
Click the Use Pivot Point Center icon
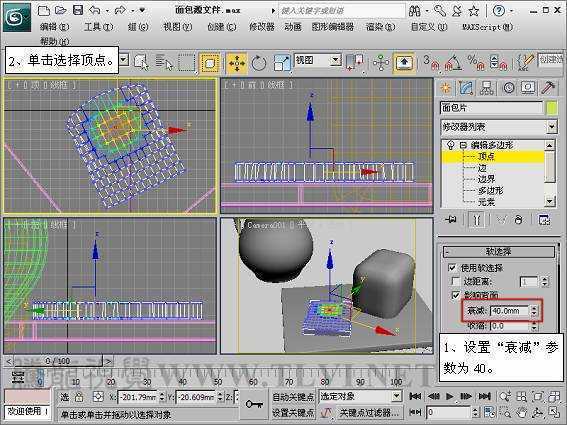coord(354,62)
